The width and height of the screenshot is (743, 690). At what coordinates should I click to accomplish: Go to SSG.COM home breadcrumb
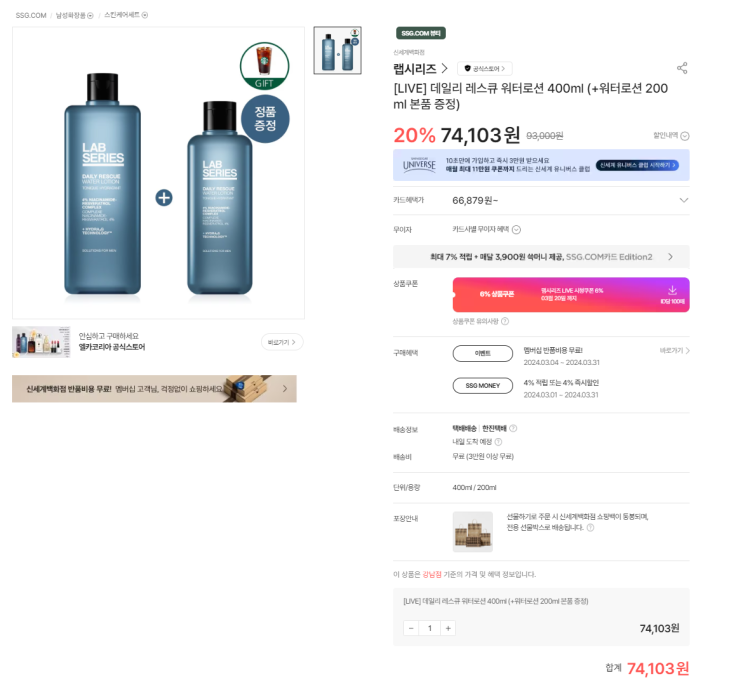(30, 15)
